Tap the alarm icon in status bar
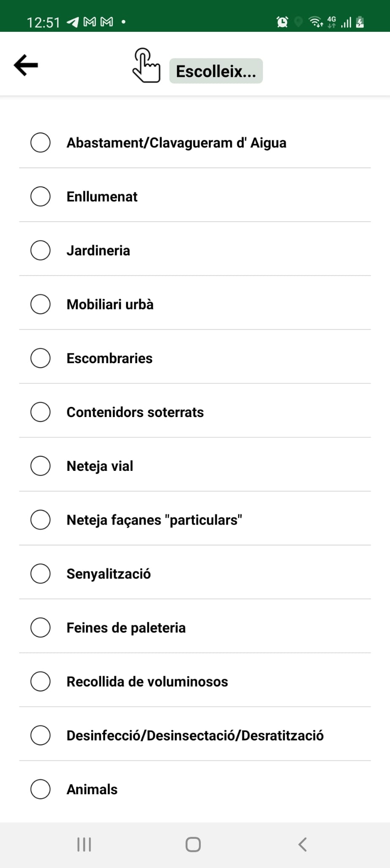This screenshot has height=868, width=390. coord(282,22)
